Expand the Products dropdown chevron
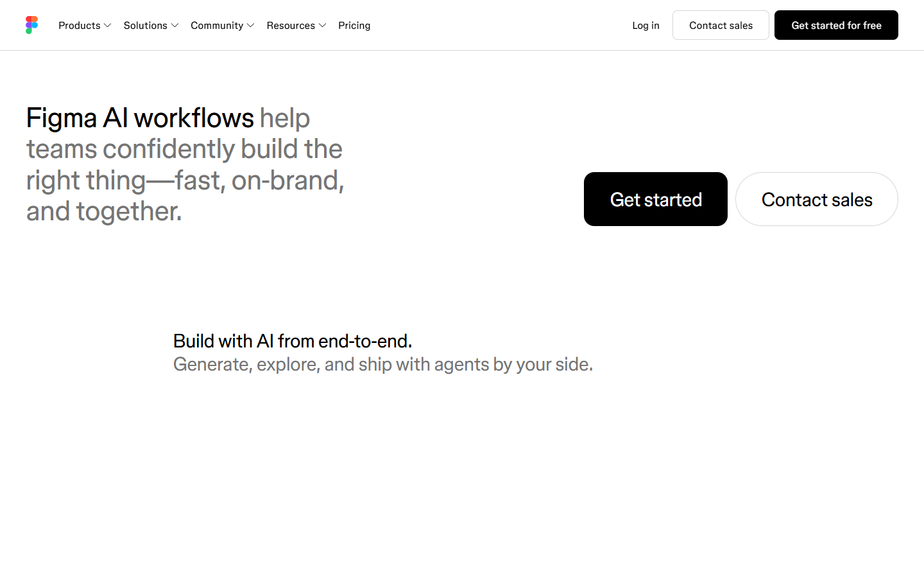Viewport: 924px width, 578px height. tap(108, 26)
